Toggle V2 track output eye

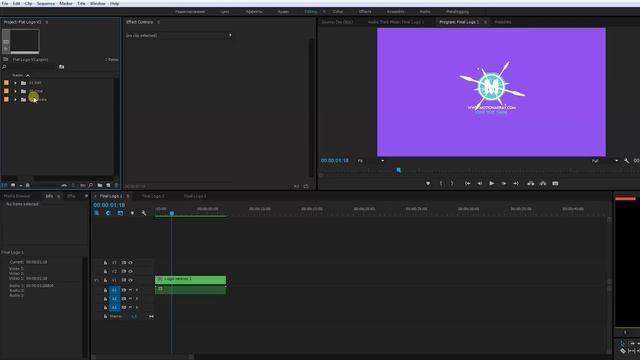[131, 271]
